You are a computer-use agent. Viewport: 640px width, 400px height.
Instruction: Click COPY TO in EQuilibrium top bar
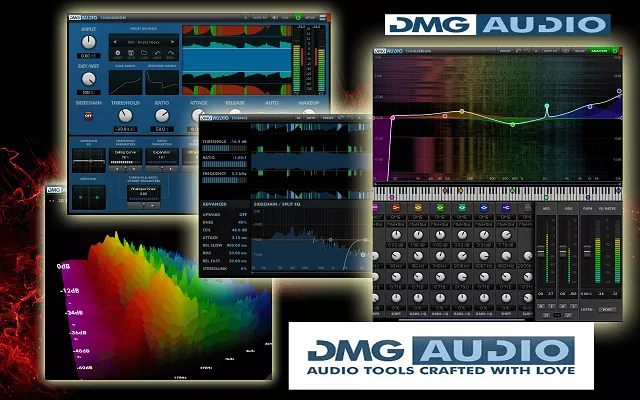pyautogui.click(x=551, y=51)
